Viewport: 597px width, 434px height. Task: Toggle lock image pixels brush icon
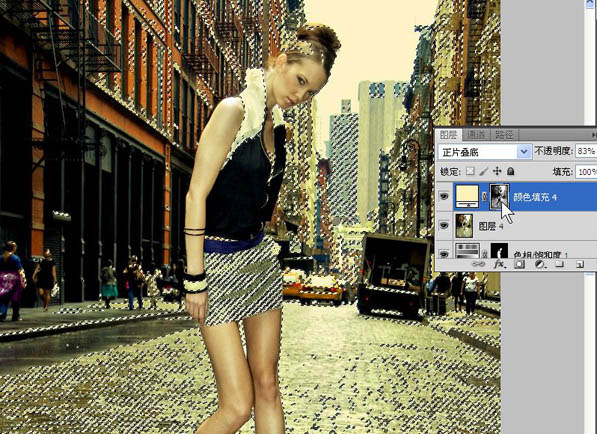point(484,171)
